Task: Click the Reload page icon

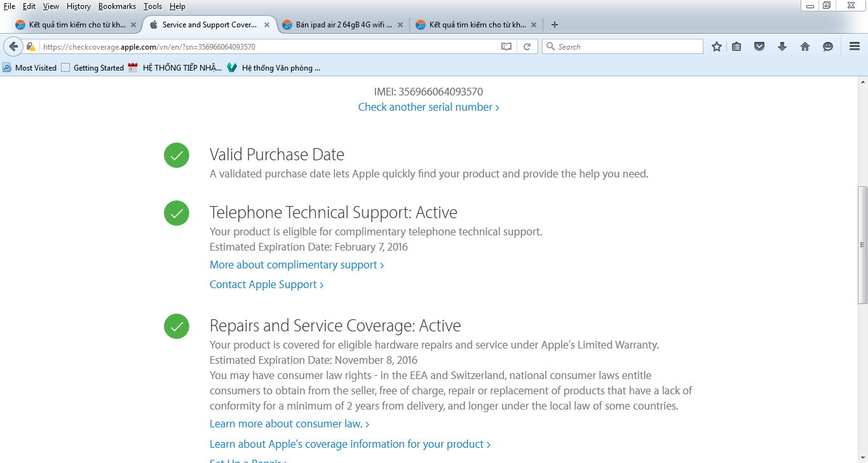Action: [x=527, y=46]
